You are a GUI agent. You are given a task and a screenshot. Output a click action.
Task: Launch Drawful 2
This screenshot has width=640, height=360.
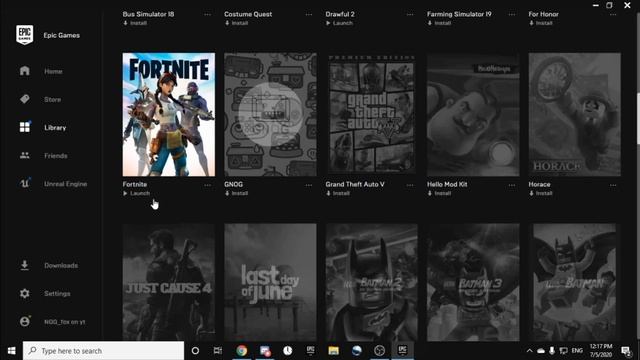click(x=340, y=23)
